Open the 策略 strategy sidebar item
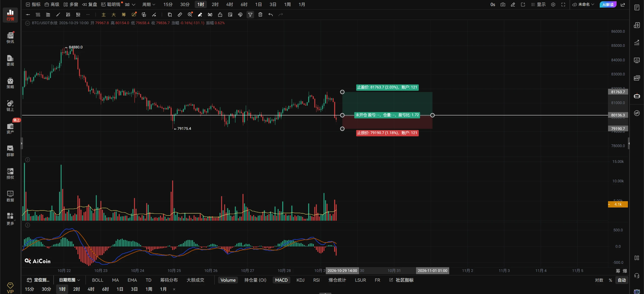 pos(10,83)
